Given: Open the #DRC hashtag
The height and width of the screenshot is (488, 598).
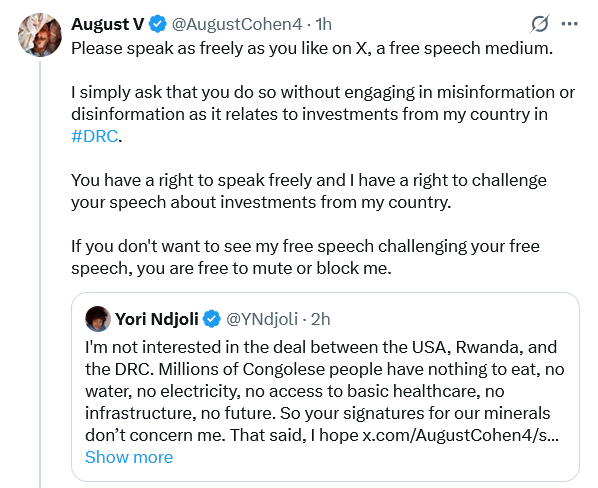Looking at the screenshot, I should (95, 136).
